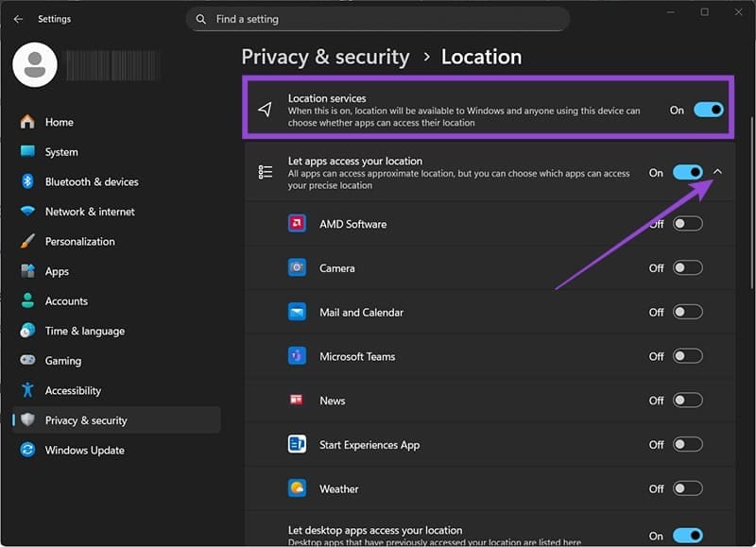This screenshot has width=756, height=547.
Task: Enable Start Experiences App location toggle
Action: (x=688, y=444)
